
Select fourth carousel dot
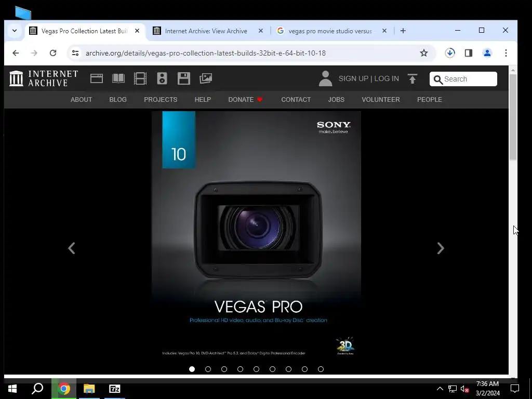pos(240,369)
